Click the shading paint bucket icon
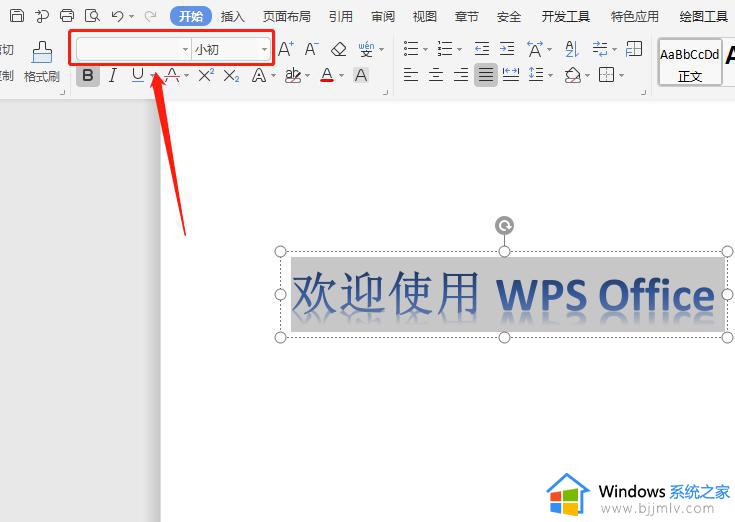The image size is (735, 522). pyautogui.click(x=573, y=75)
